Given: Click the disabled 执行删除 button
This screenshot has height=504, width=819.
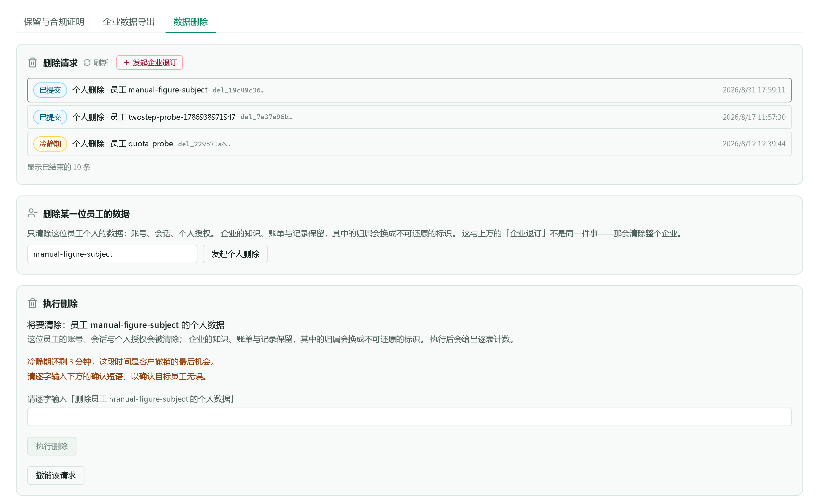Looking at the screenshot, I should (x=52, y=446).
